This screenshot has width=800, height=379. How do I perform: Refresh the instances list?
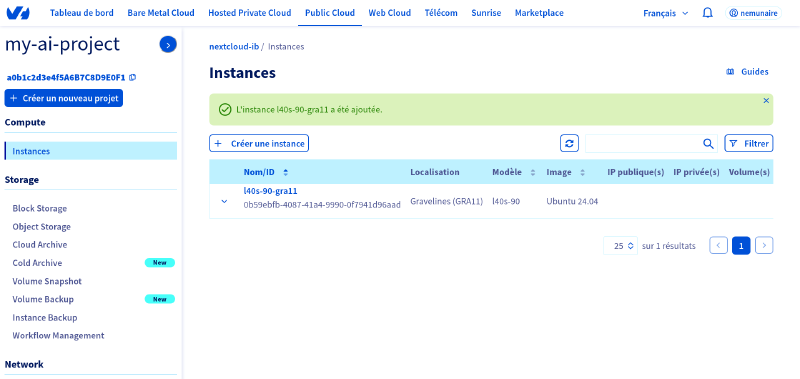click(x=569, y=143)
